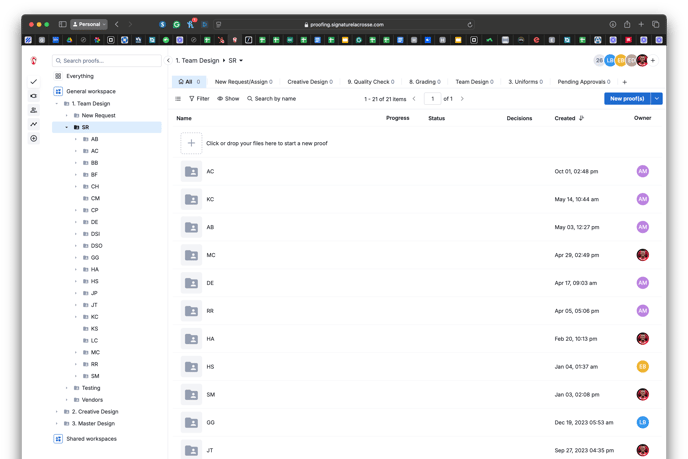Viewport: 688px width, 459px height.
Task: Select the Pending Approvals tab
Action: [x=585, y=82]
